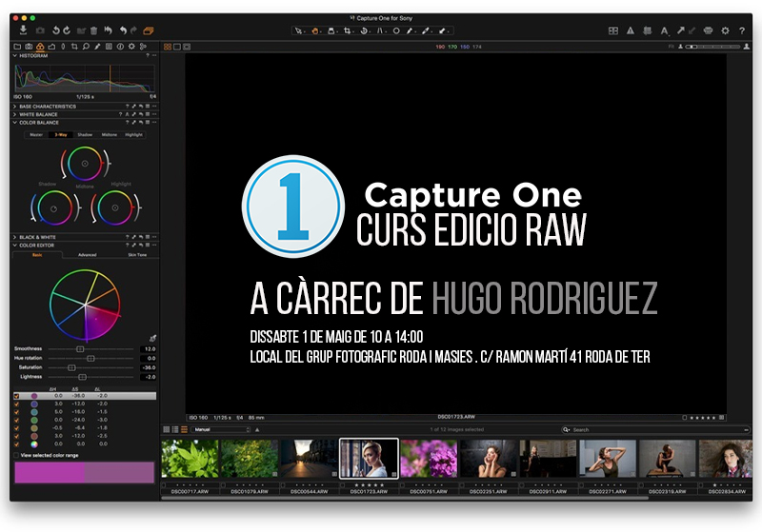Click the Color Editor picker eyedropper icon
Screen dimensions: 762x532
[152, 338]
